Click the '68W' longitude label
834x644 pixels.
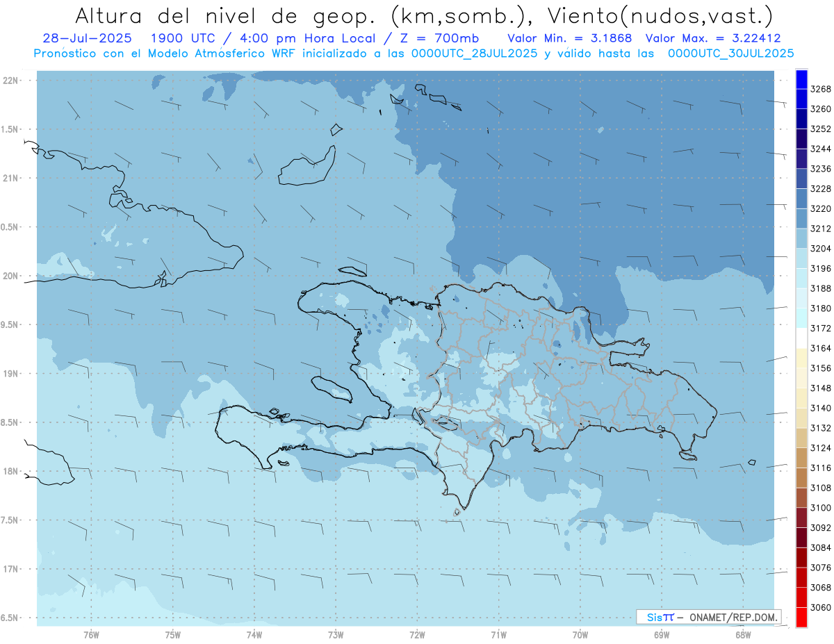point(743,634)
